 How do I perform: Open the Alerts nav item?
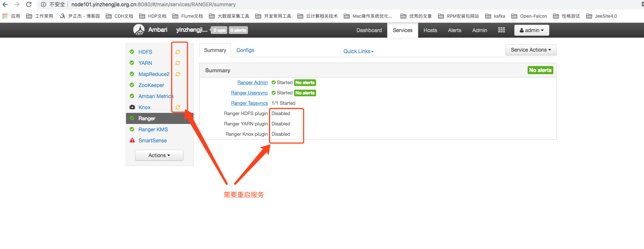pyautogui.click(x=454, y=30)
